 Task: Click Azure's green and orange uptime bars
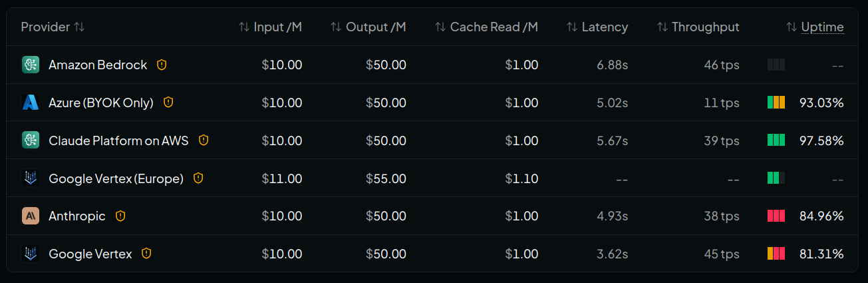[x=776, y=103]
